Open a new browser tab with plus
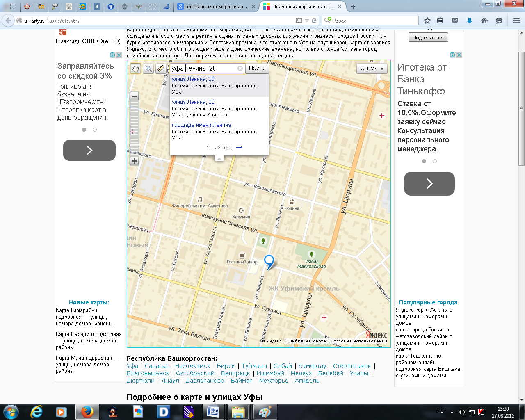525x420 pixels. click(353, 7)
